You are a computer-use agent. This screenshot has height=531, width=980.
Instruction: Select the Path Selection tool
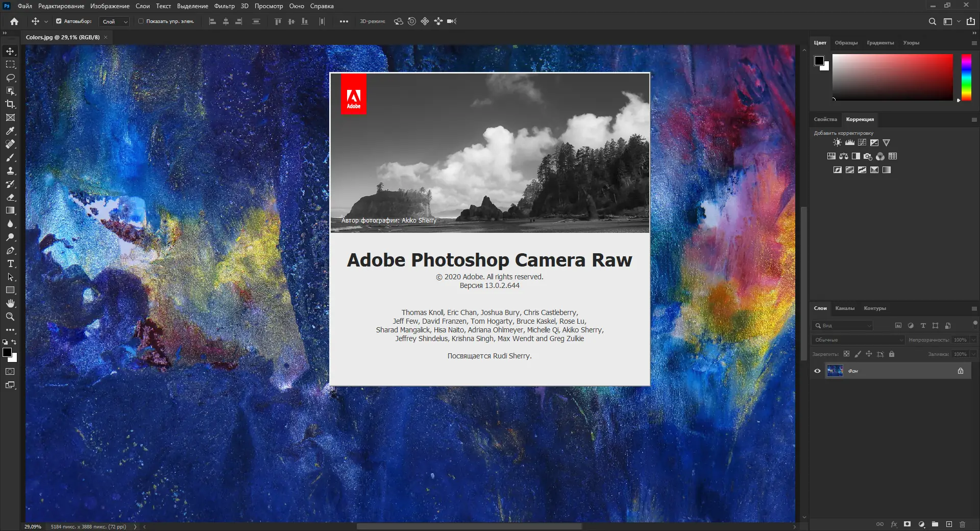pos(10,277)
